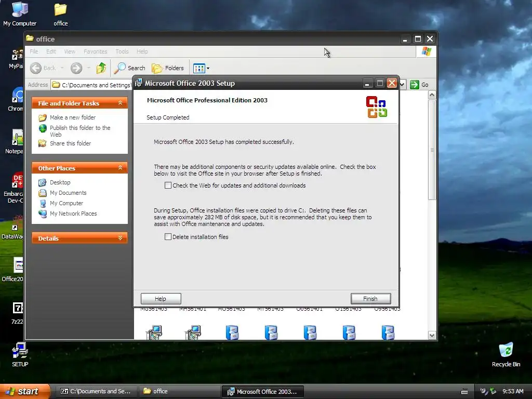Open the Favorites menu in office window
This screenshot has width=532, height=399.
tap(96, 51)
